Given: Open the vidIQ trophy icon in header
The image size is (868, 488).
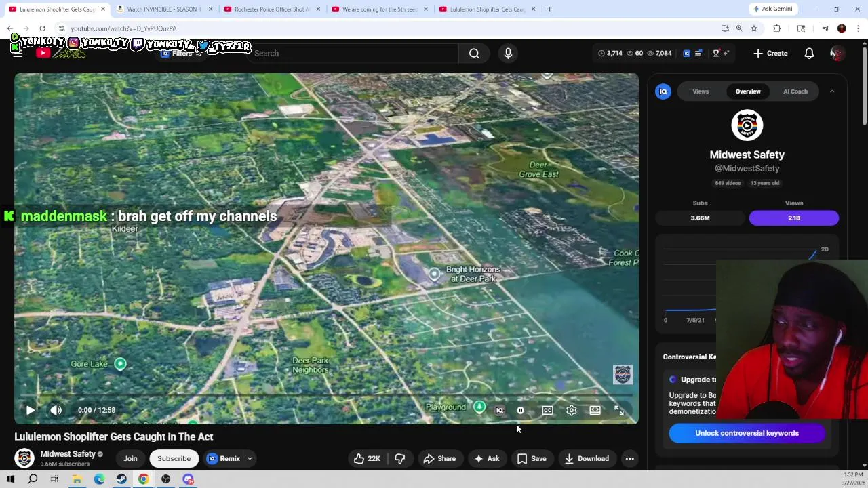Looking at the screenshot, I should tap(715, 53).
